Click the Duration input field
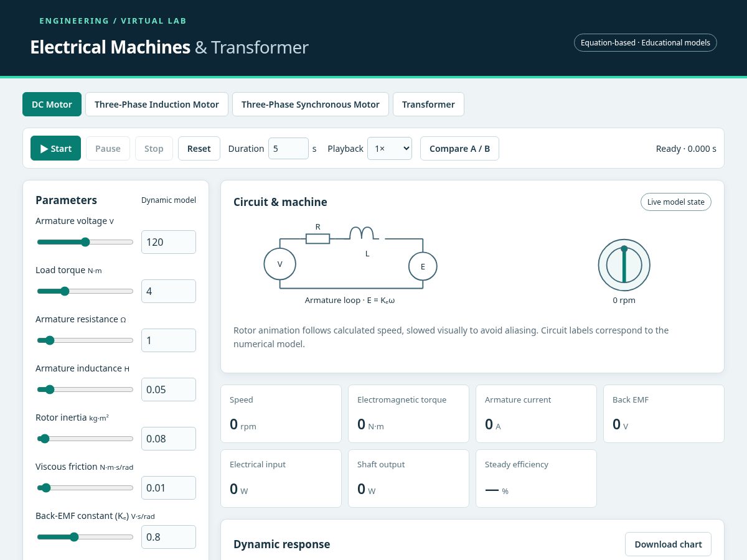Screen dimensions: 747x560 coord(288,148)
